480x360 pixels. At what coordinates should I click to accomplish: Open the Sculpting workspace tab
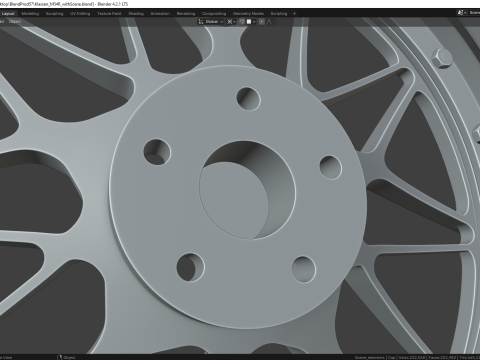(54, 13)
